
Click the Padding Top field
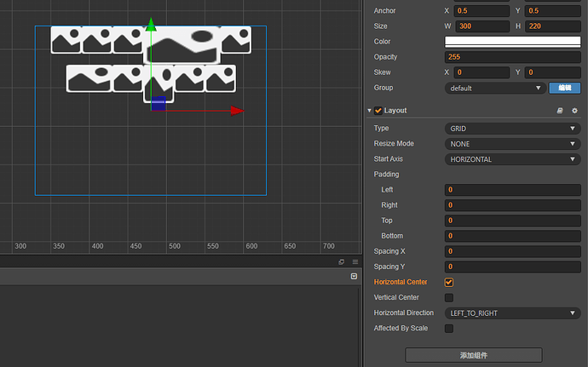coord(513,221)
